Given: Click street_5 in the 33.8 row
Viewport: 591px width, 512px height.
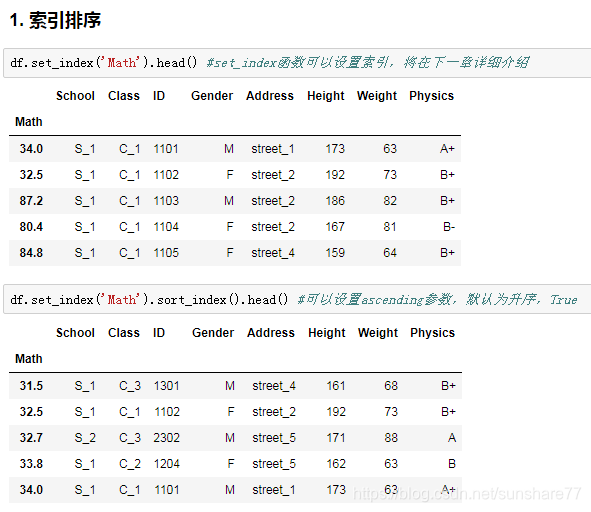Looking at the screenshot, I should [274, 464].
